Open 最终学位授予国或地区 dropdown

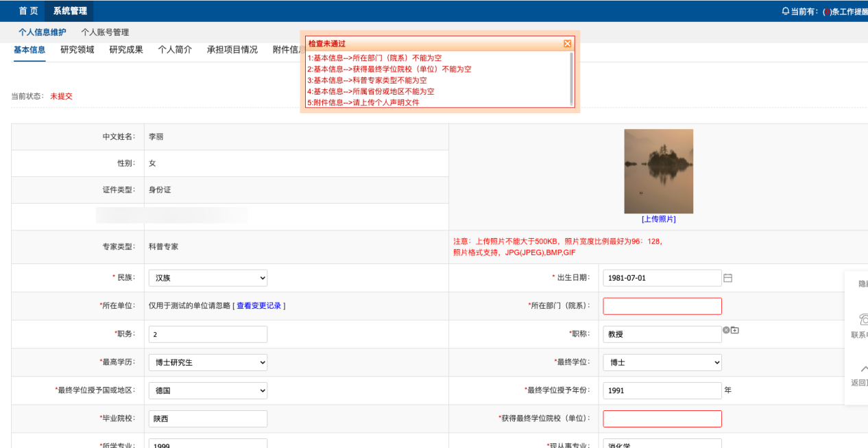pyautogui.click(x=208, y=390)
